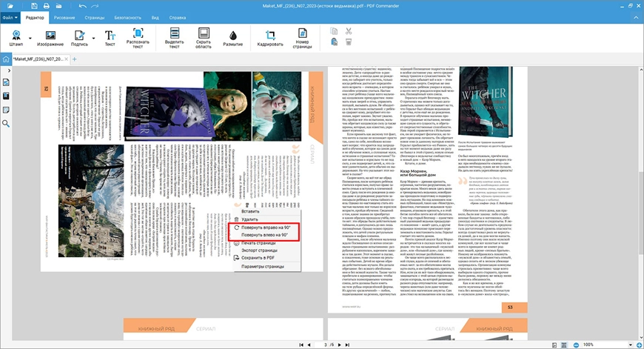Go to the home start tab
The width and height of the screenshot is (644, 349).
click(6, 59)
